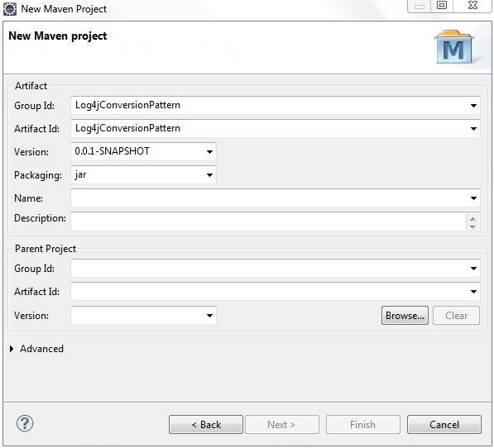
Task: Click the Browse... button
Action: tap(405, 316)
